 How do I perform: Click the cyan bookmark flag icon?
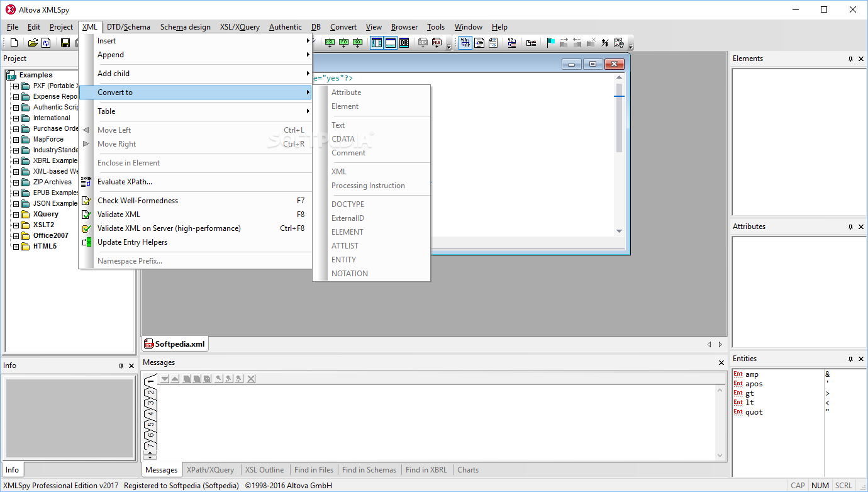point(550,43)
